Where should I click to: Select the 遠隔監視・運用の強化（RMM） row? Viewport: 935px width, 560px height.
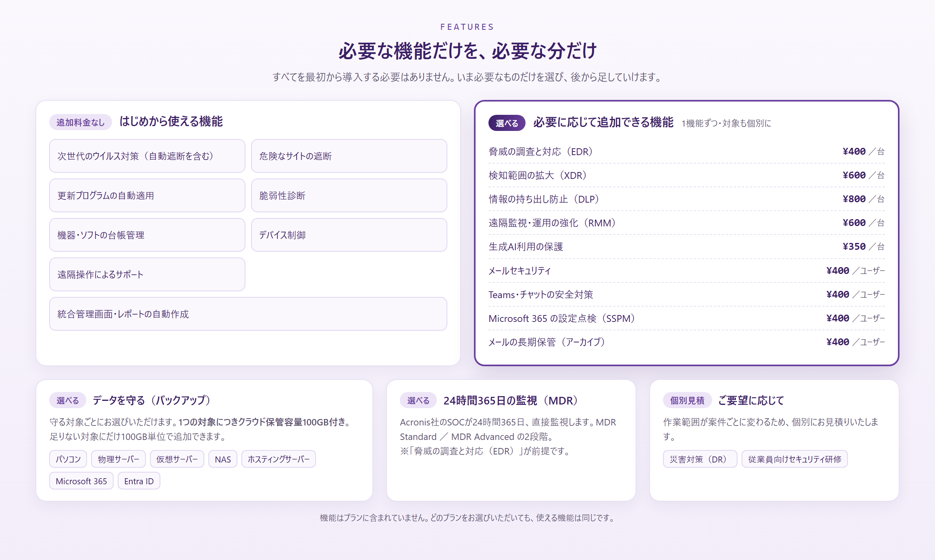(687, 223)
